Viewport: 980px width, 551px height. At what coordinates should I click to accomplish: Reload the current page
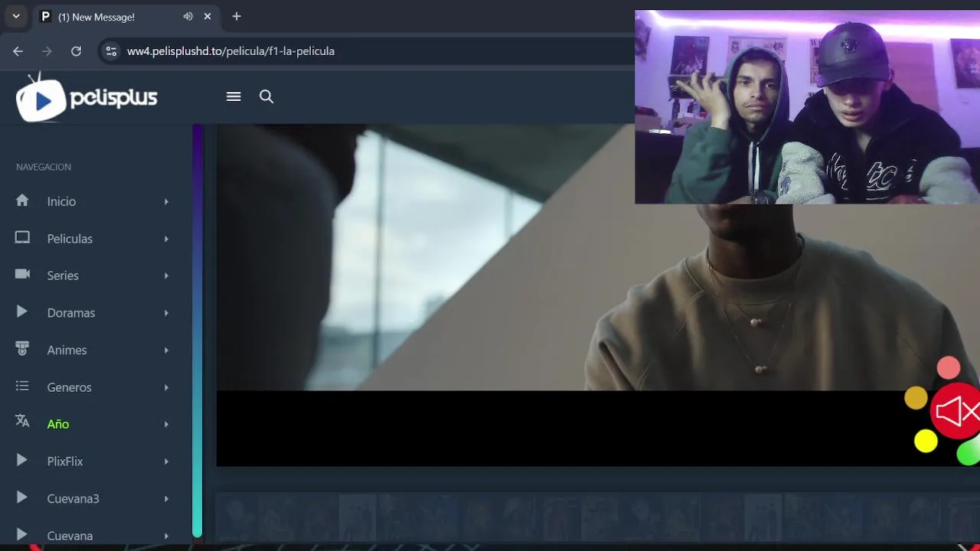point(76,51)
